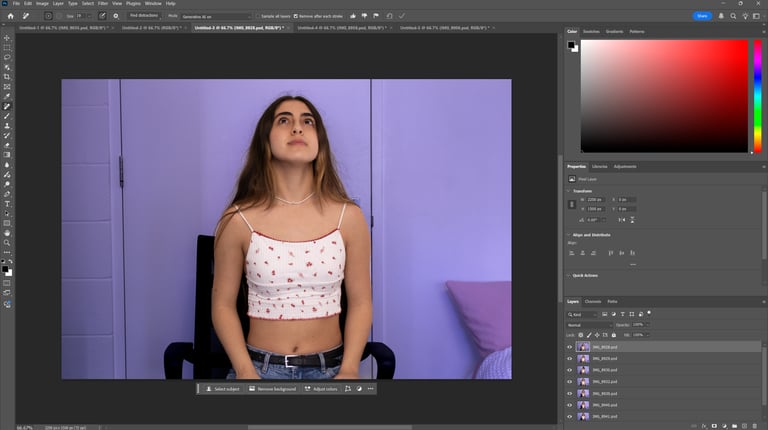Viewport: 768px width, 430px height.
Task: Select the Brush tool
Action: coord(7,116)
